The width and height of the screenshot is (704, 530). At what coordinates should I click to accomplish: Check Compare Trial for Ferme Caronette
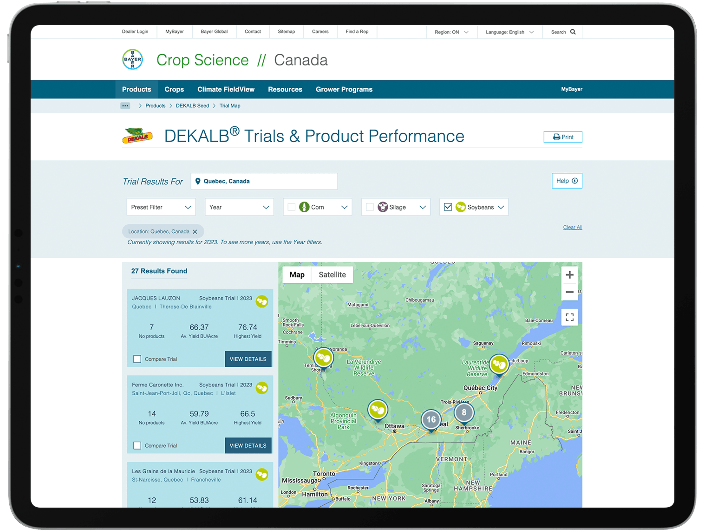(137, 446)
